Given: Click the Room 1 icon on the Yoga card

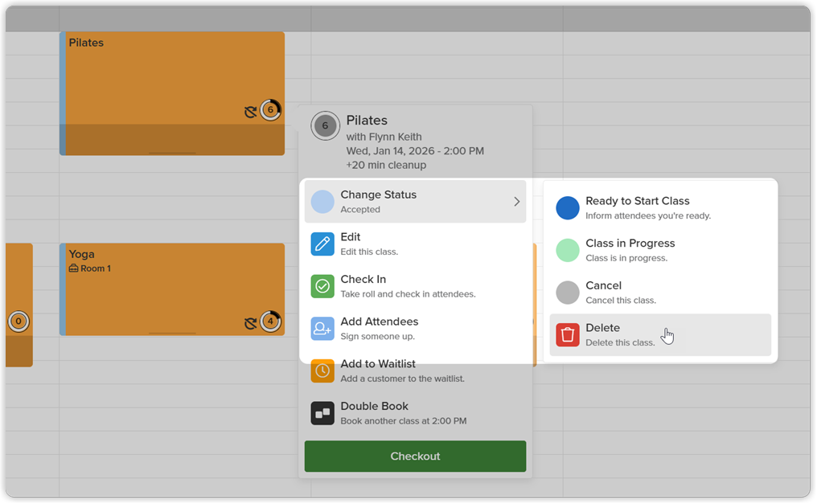Looking at the screenshot, I should click(73, 268).
